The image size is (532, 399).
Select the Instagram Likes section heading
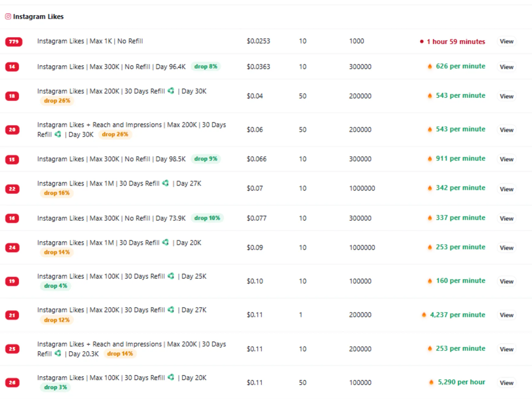(38, 17)
